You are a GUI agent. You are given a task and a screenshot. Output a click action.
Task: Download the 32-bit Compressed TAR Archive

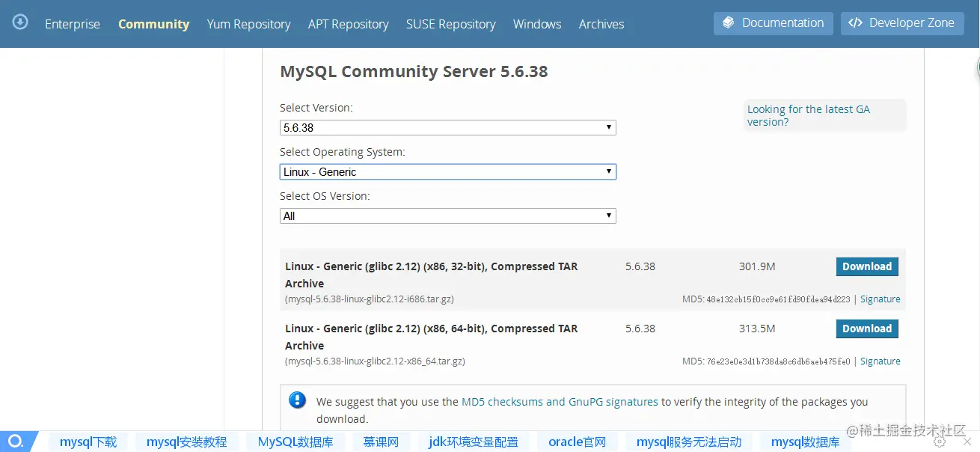click(867, 266)
